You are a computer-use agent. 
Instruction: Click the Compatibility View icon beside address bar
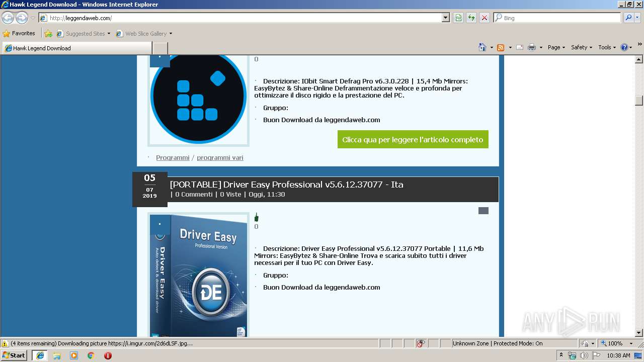(458, 18)
